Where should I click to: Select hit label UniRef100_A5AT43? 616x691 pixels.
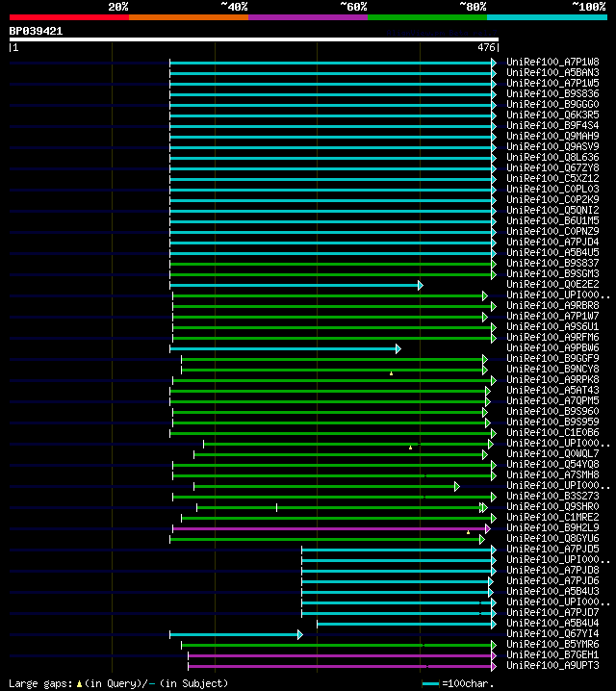click(552, 390)
